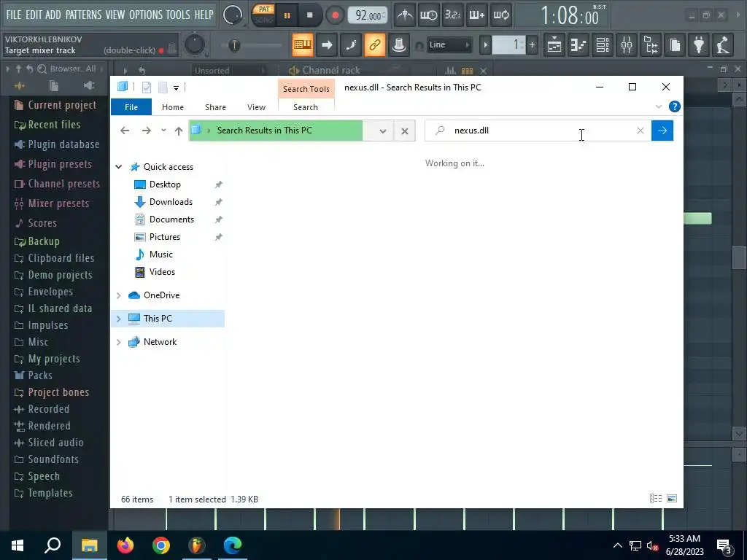Screen dimensions: 747x560
Task: Stop the search with address bar X
Action: (404, 131)
